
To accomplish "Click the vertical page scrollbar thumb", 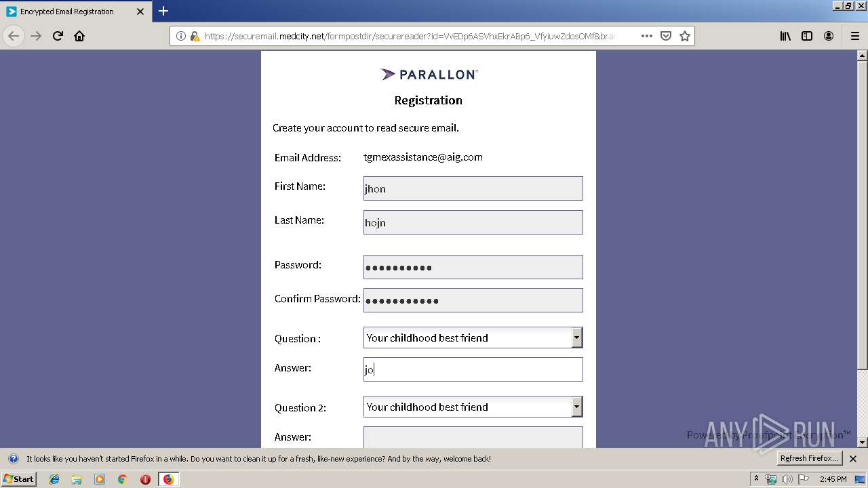I will pos(863,216).
